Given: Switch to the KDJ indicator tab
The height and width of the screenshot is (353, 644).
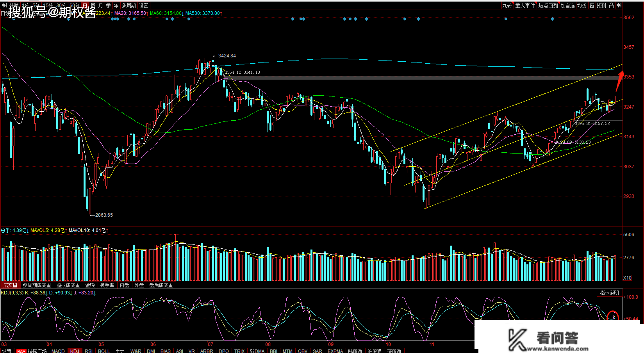Looking at the screenshot, I should [75, 351].
